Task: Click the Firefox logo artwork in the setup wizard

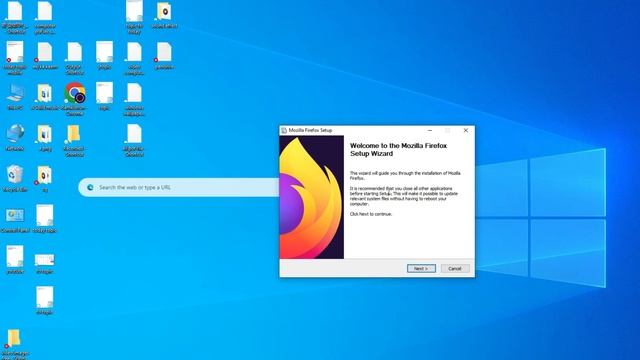Action: point(311,197)
